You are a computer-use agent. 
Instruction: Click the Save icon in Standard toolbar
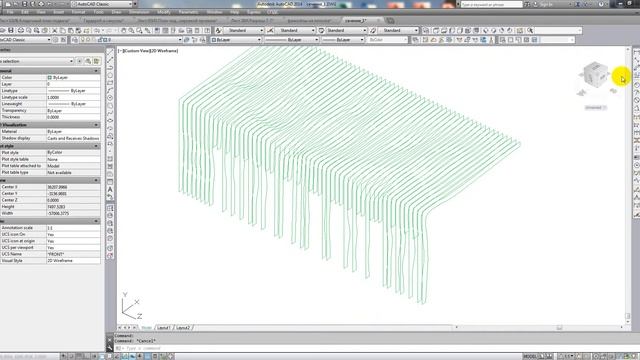click(x=11, y=31)
